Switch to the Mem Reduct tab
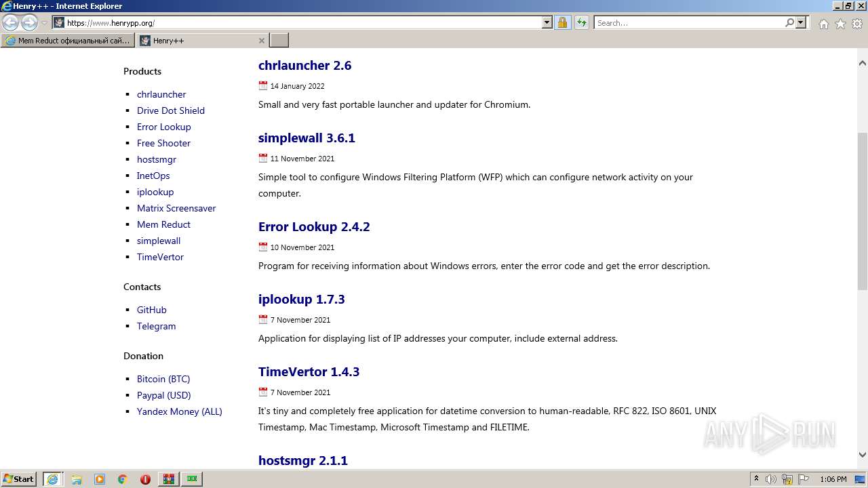The width and height of the screenshot is (868, 488). (68, 41)
